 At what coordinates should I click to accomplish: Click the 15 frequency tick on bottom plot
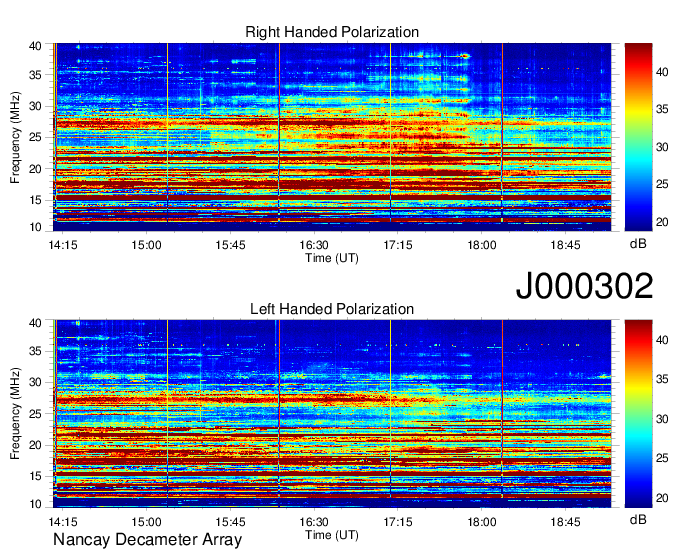coord(35,477)
